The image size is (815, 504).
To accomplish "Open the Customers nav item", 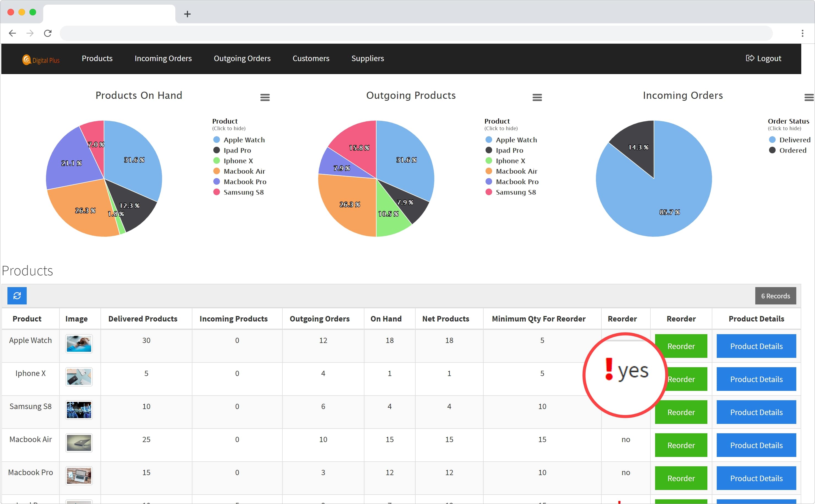I will [311, 58].
